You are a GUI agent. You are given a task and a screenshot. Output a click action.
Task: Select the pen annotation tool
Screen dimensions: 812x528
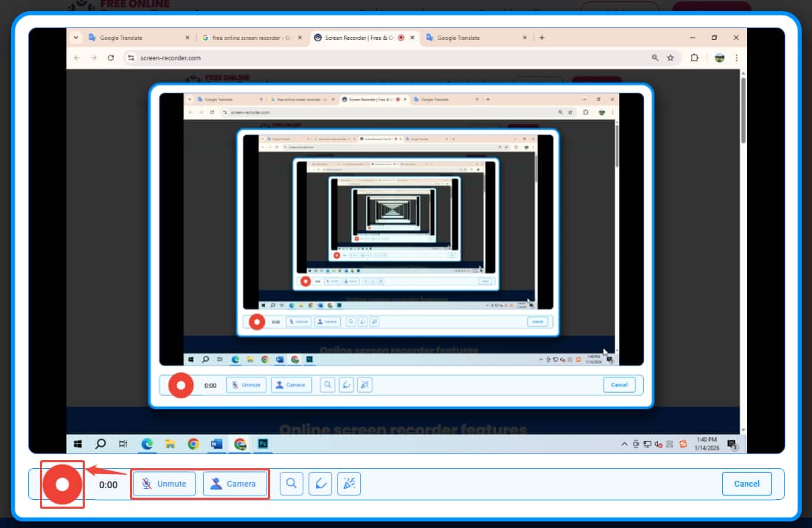tap(320, 484)
